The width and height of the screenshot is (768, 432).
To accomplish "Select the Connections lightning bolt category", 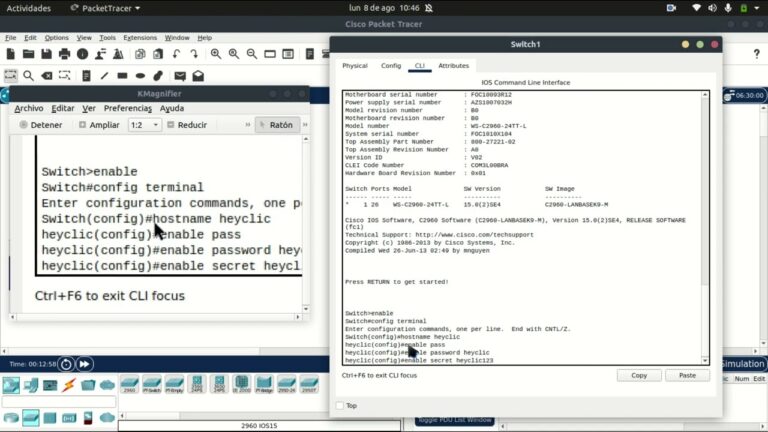I will click(x=69, y=385).
